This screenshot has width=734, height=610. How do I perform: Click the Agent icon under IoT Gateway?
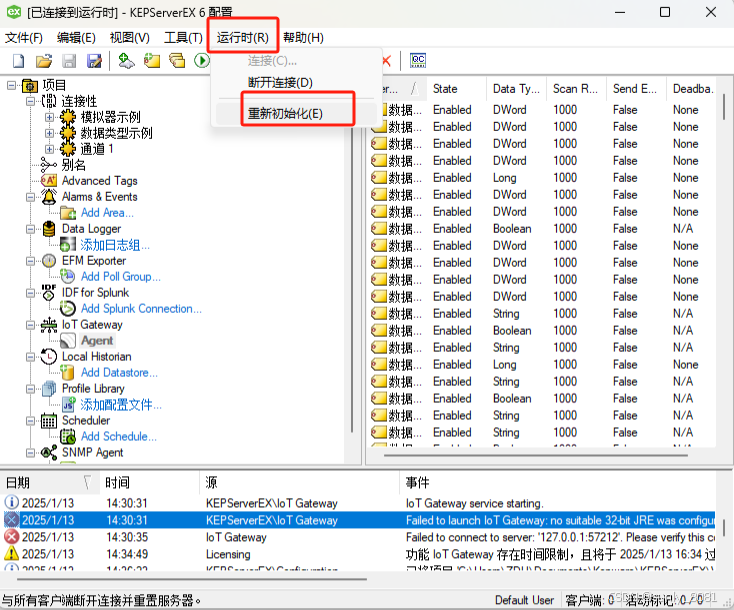68,340
